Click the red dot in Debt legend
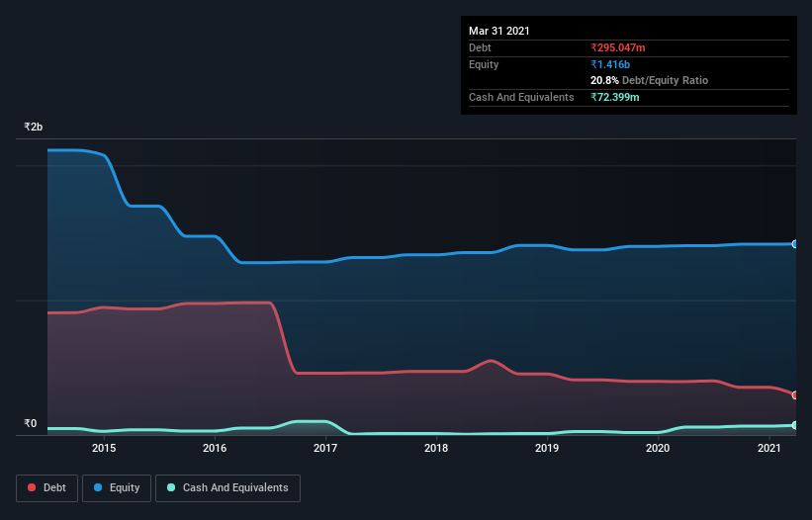The height and width of the screenshot is (520, 812). point(32,487)
